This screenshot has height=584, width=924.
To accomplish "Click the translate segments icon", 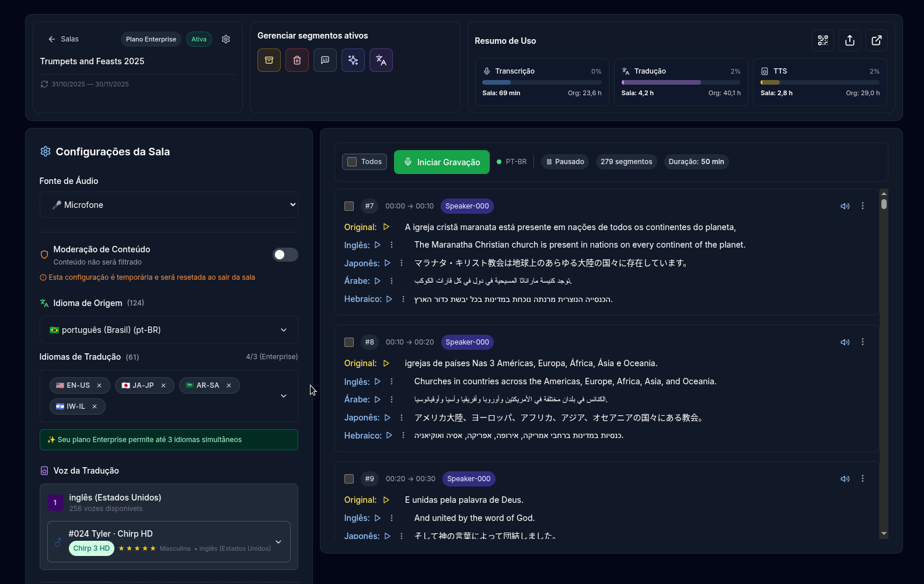I will tap(381, 60).
